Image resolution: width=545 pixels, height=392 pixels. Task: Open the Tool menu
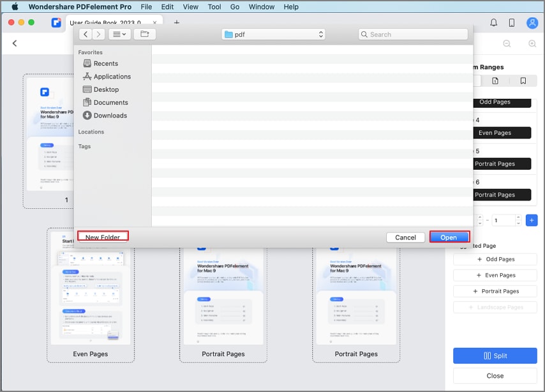[x=214, y=6]
